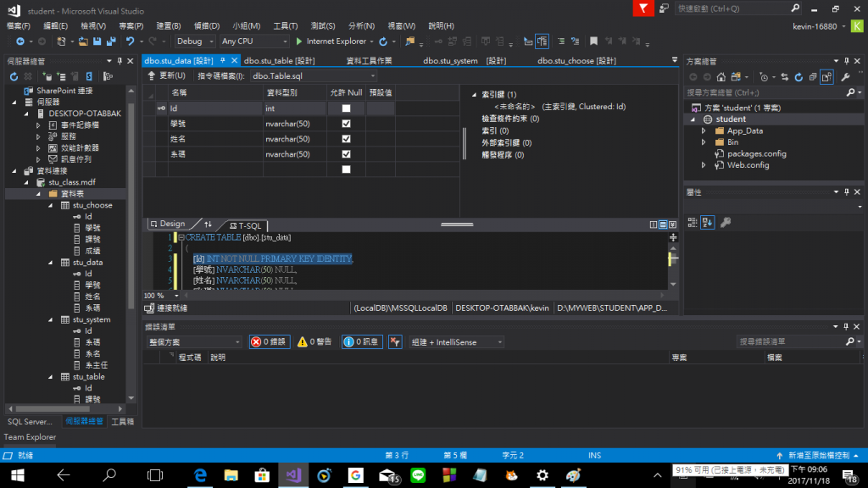Click the Categorized icon in Properties panel
868x488 pixels.
coord(693,223)
